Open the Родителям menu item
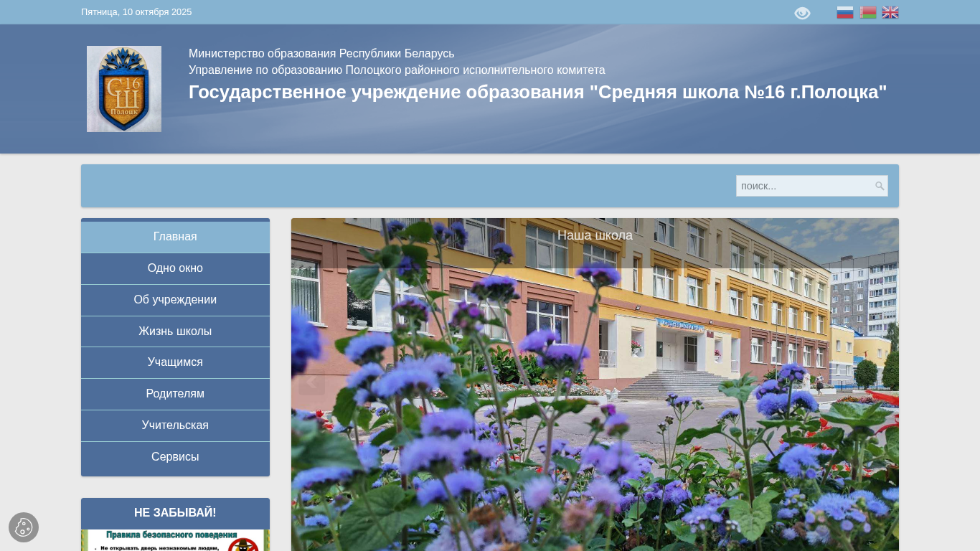Screen dimensions: 980x551 (x=175, y=394)
